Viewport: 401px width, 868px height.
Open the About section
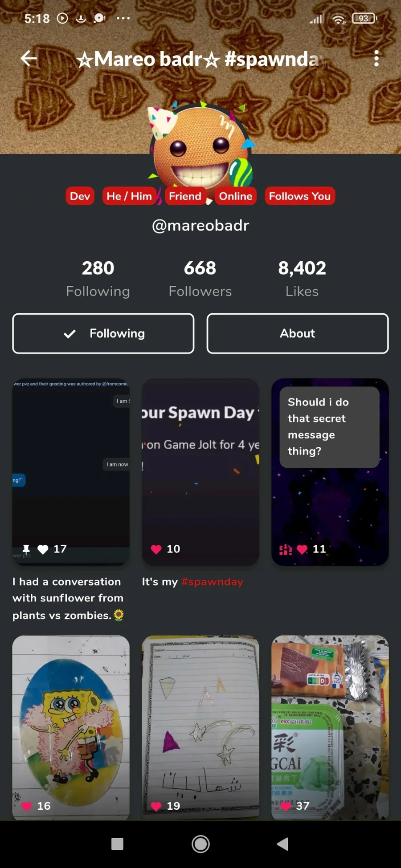coord(298,333)
